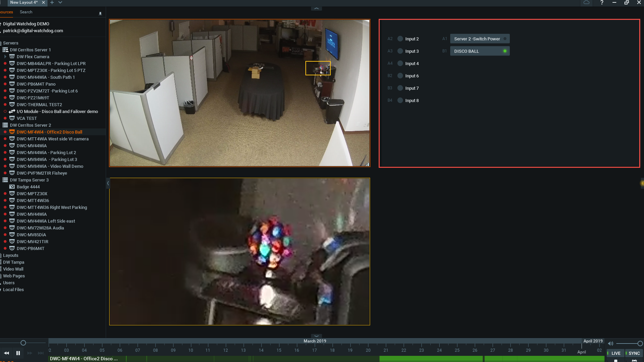This screenshot has width=644, height=362.
Task: Adjust the volume slider handle
Action: pos(640,344)
